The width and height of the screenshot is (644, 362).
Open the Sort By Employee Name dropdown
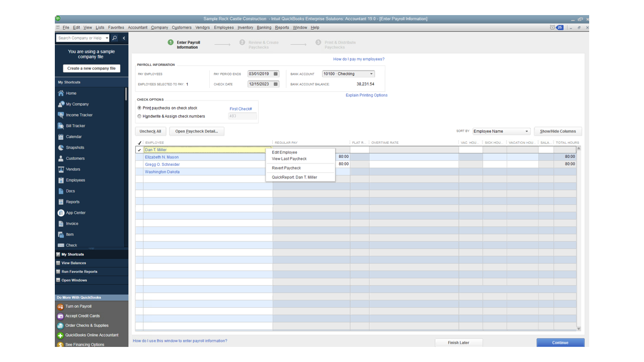point(526,131)
